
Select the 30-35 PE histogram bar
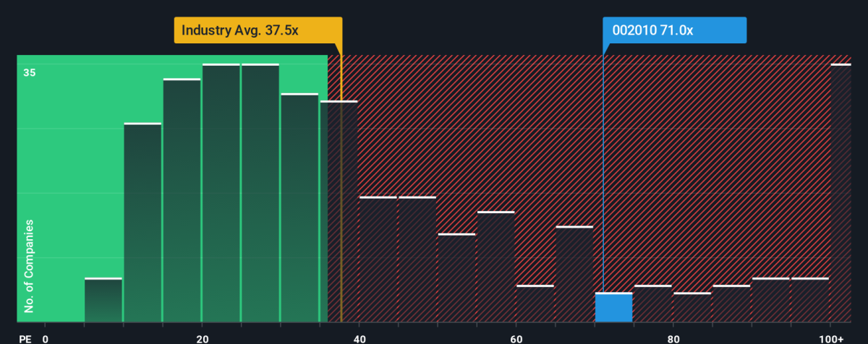coord(299,208)
